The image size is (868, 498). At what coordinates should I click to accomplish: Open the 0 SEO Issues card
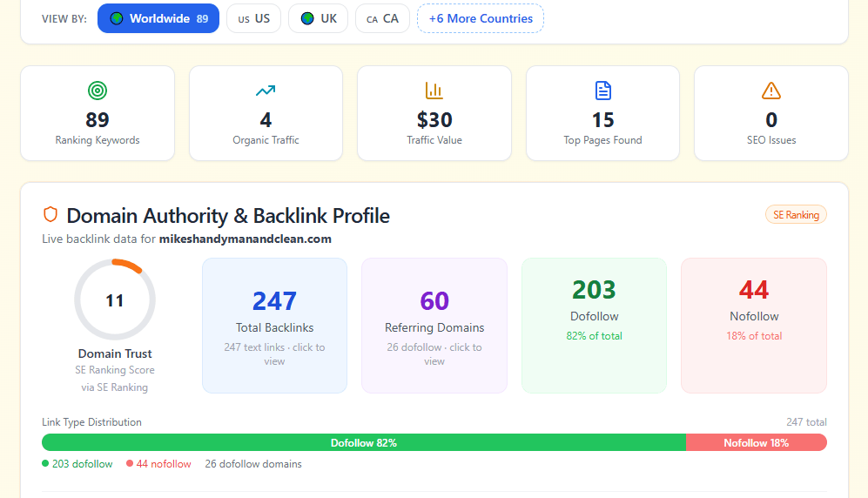point(771,113)
